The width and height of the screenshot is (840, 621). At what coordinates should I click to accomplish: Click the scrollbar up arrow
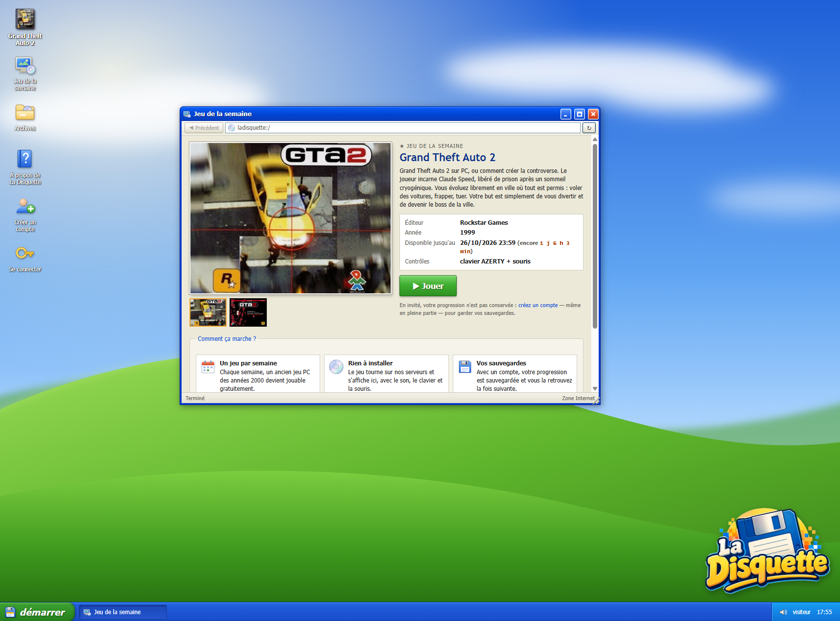(595, 140)
